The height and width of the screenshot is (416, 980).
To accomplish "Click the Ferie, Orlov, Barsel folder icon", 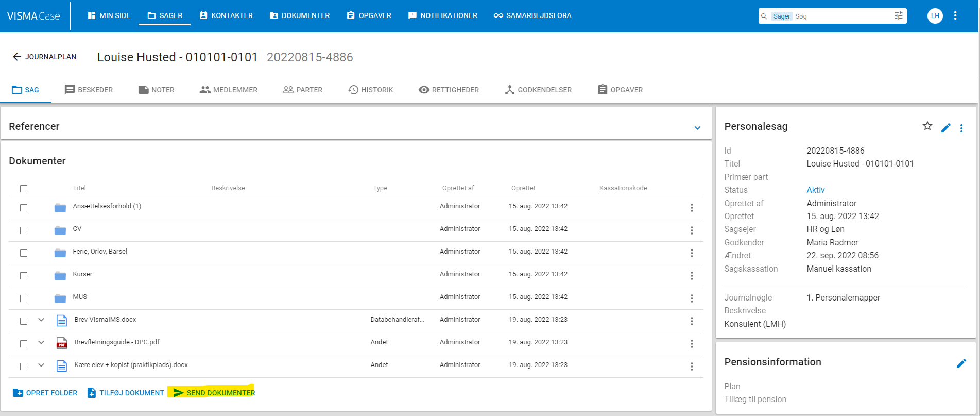I will pos(60,253).
